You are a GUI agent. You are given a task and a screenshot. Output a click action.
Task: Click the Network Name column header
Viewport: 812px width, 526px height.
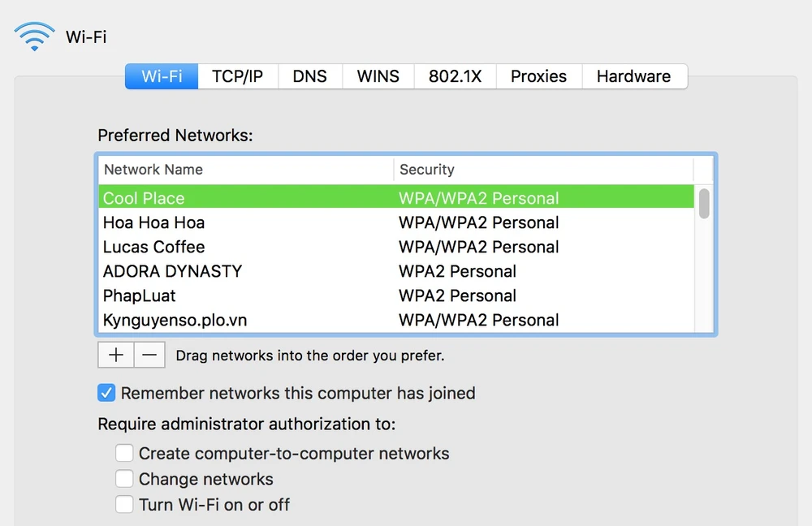coord(244,170)
